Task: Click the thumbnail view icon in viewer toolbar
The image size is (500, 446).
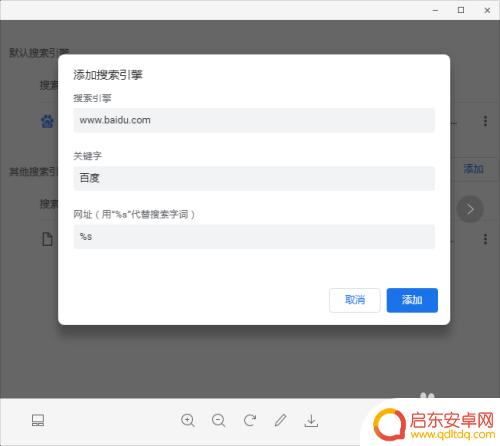Action: click(38, 420)
